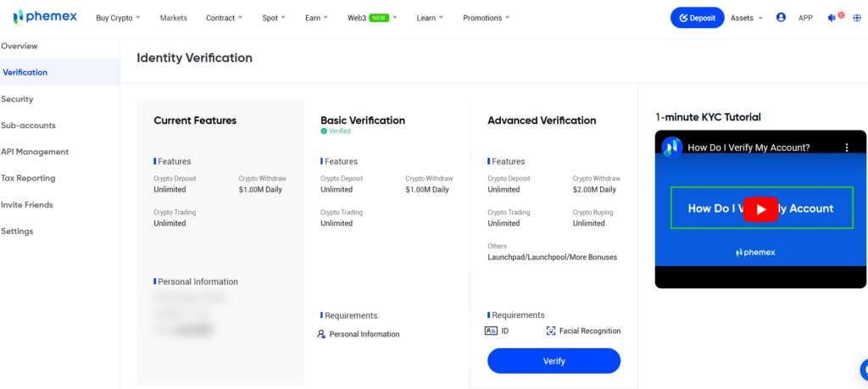Click '$2.00M Daily' withdraw limit
The image size is (868, 389).
coord(594,189)
